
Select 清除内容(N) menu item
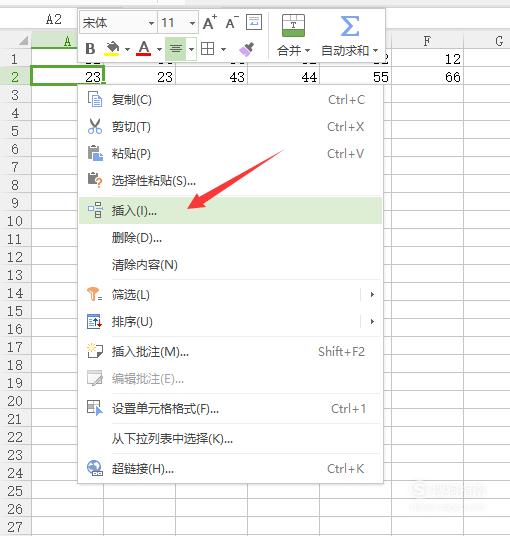click(x=230, y=265)
